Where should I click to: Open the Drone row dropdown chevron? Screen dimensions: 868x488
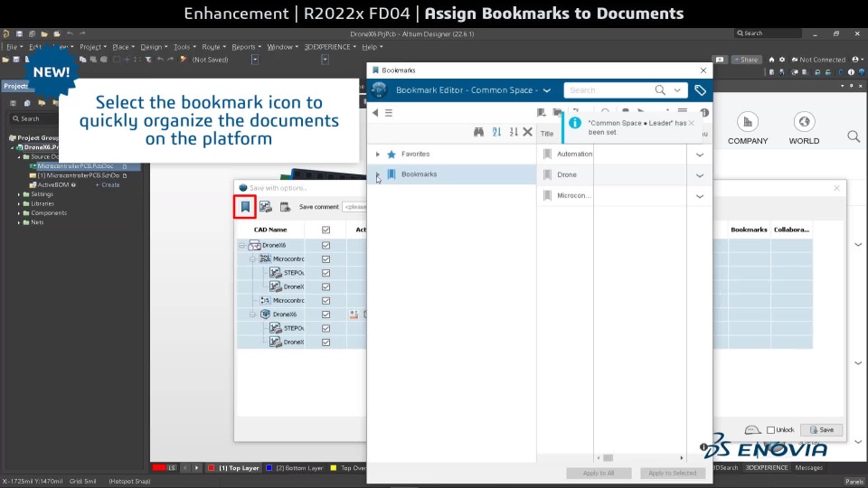tap(700, 175)
